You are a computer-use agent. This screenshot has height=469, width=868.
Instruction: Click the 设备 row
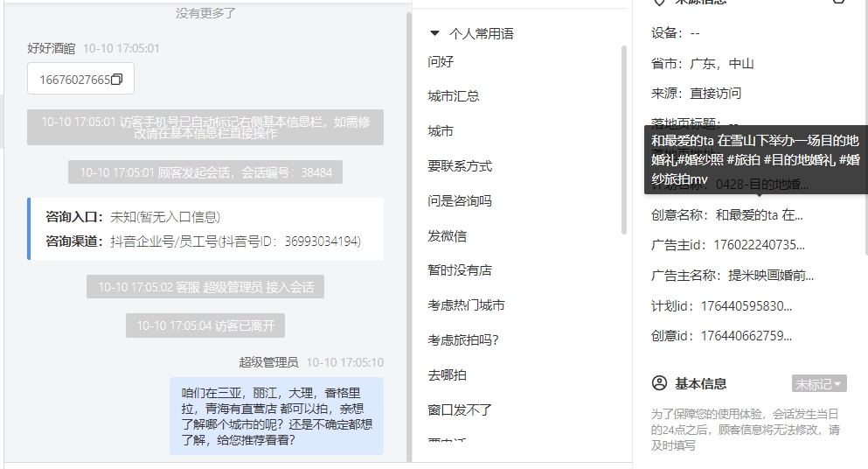pos(676,33)
